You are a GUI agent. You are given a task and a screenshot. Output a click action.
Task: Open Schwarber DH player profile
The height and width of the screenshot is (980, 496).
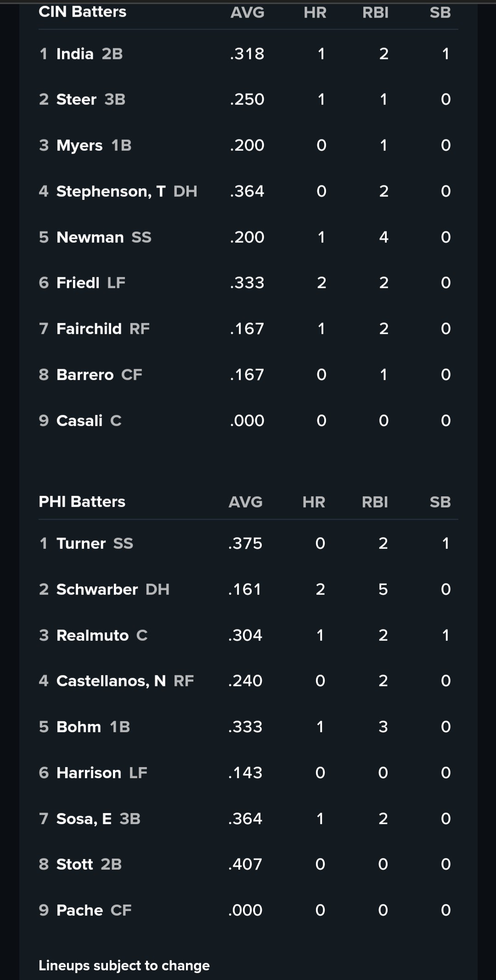tap(97, 589)
